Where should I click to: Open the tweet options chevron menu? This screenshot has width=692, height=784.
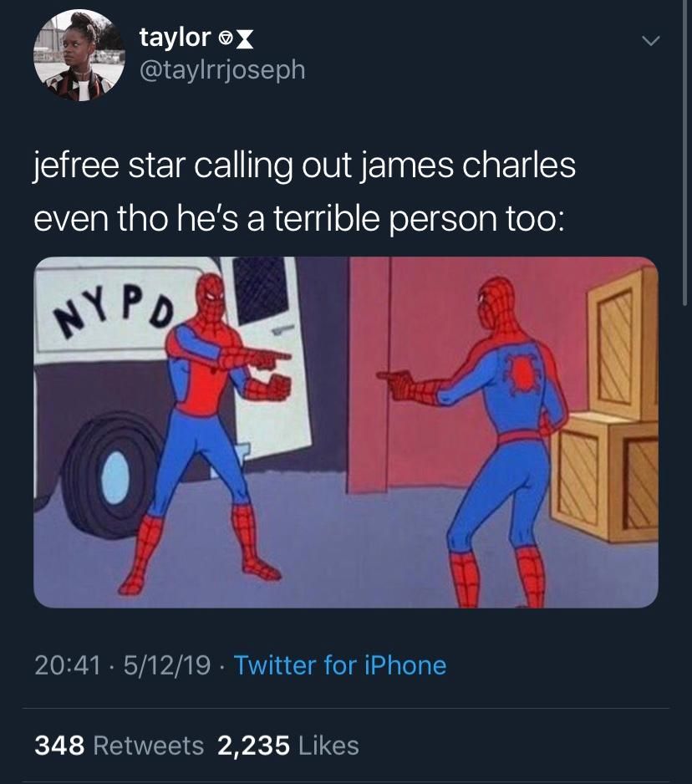[650, 40]
